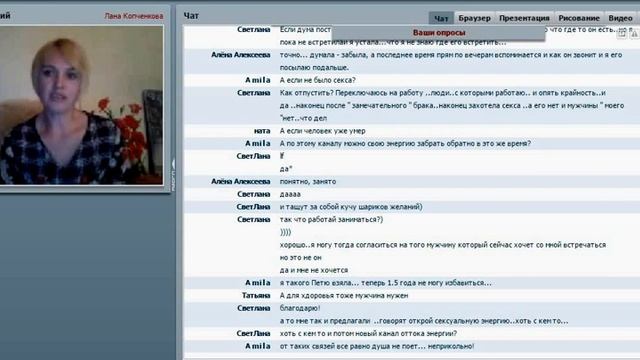
Task: Select the '))))' smiley message
Action: [285, 232]
